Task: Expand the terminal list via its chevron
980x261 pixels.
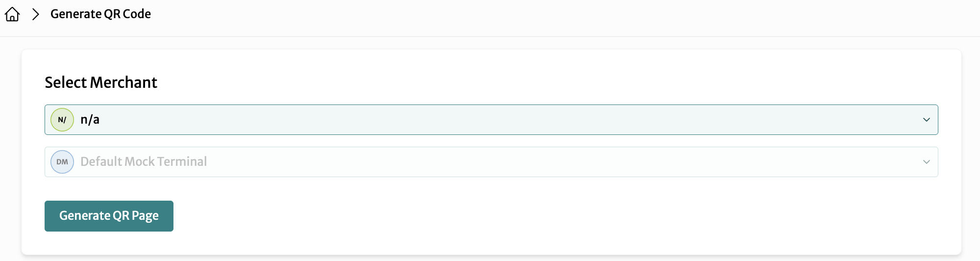Action: click(x=926, y=162)
